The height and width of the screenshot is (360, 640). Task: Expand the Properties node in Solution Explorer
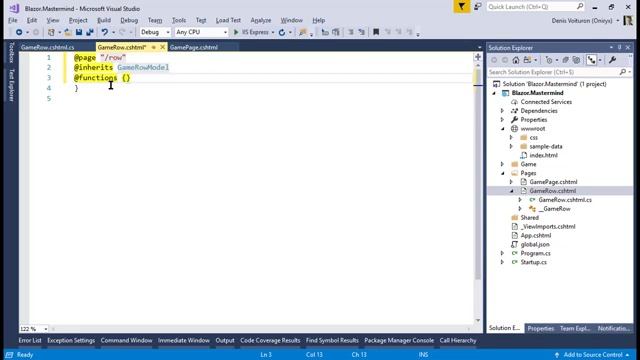pos(502,120)
